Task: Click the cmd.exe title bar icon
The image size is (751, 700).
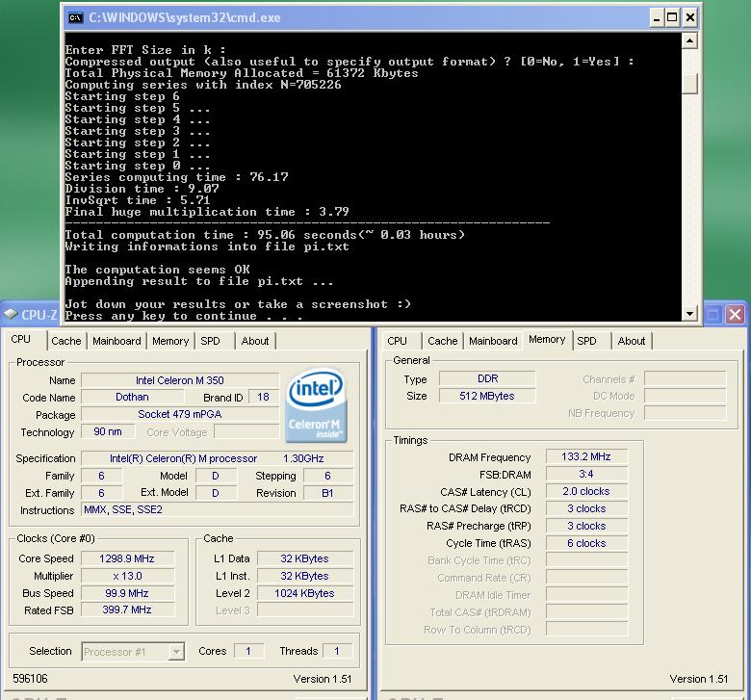Action: point(75,18)
